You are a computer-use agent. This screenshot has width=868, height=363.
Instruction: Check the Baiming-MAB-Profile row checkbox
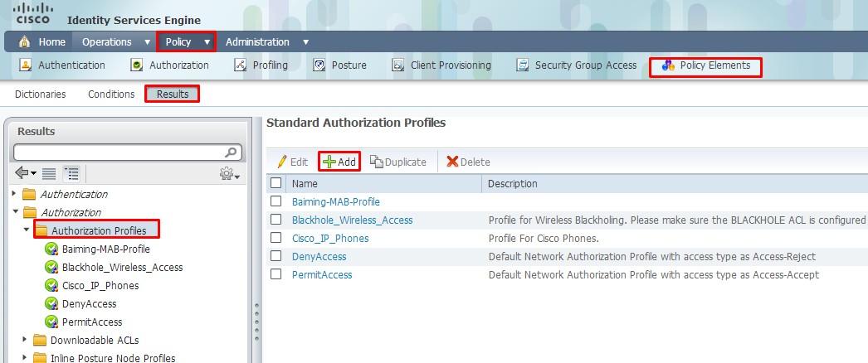(276, 201)
